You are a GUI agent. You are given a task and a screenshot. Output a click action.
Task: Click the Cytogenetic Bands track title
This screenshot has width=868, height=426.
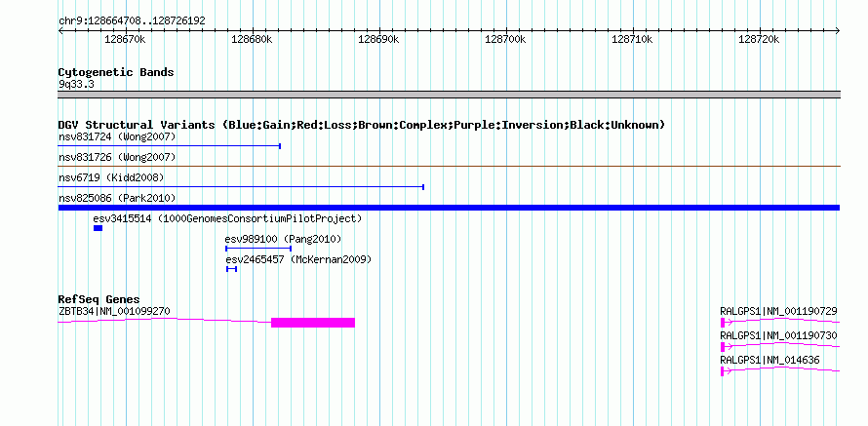[x=116, y=72]
